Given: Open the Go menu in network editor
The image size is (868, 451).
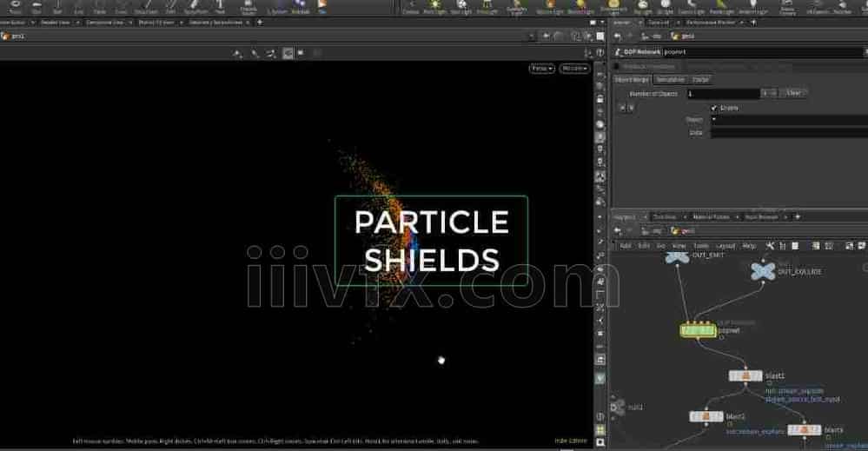Looking at the screenshot, I should pos(661,246).
